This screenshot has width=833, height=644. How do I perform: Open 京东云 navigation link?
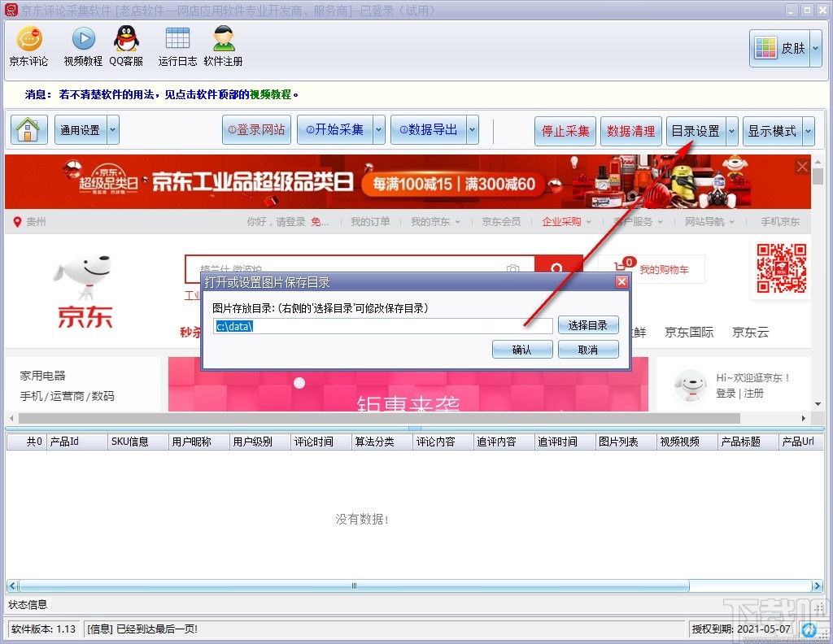pos(750,333)
